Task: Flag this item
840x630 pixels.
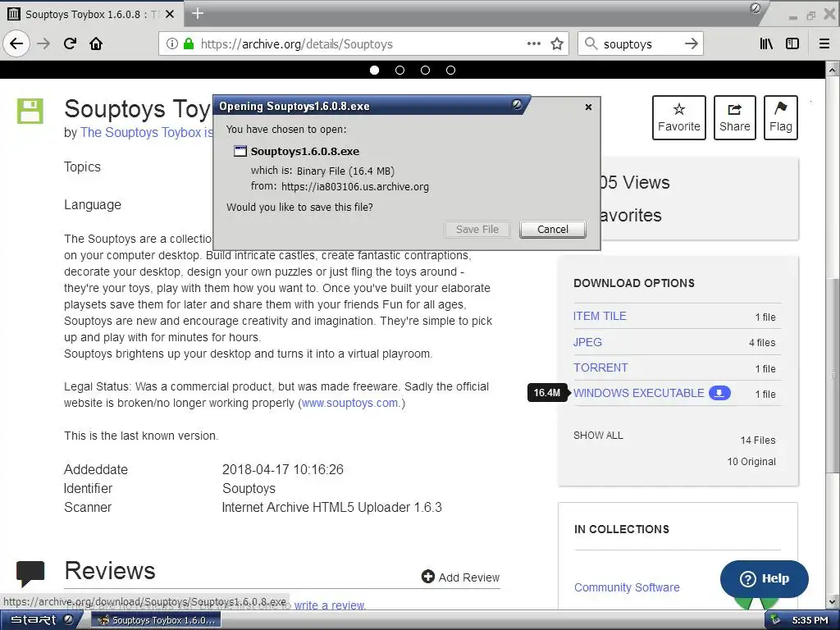Action: pos(781,118)
